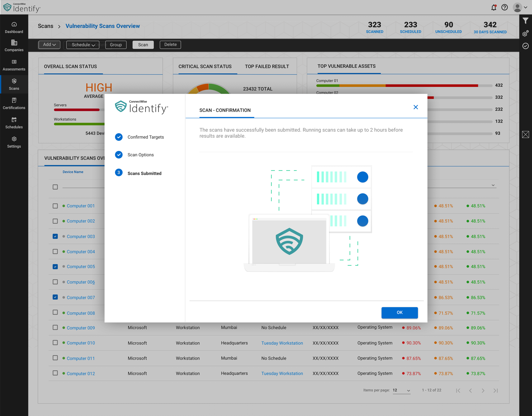532x416 pixels.
Task: Close the Scan Confirmation dialog with X
Action: pyautogui.click(x=416, y=107)
